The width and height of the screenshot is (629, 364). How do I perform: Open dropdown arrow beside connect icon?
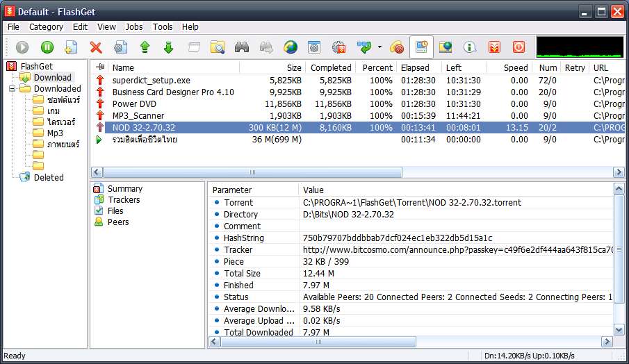379,47
